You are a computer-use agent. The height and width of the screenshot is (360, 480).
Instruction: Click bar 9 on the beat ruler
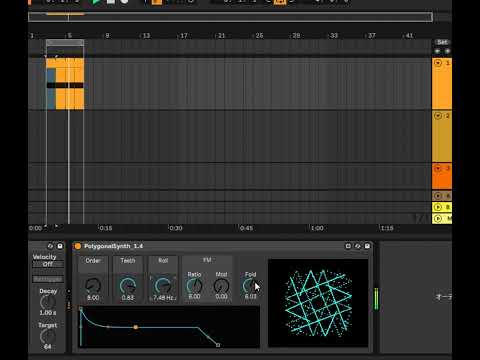click(x=107, y=35)
